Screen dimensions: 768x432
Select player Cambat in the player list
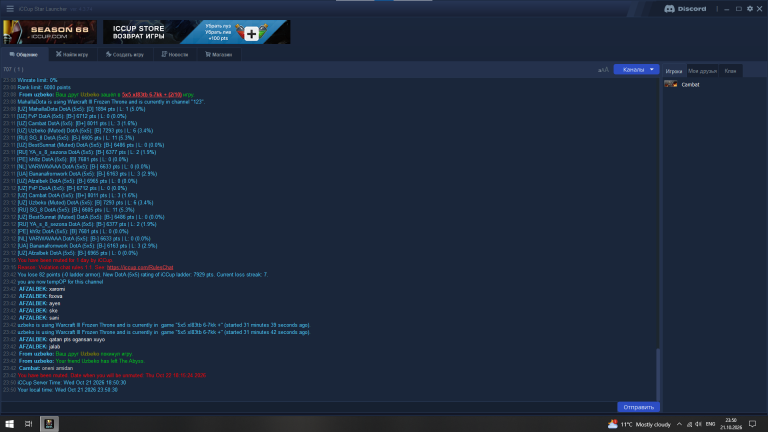pyautogui.click(x=690, y=85)
